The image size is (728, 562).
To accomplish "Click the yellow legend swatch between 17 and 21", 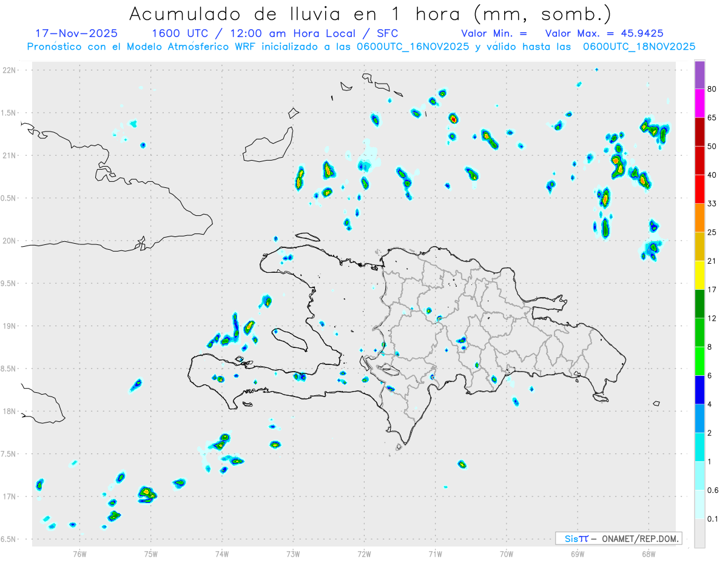I will tap(699, 275).
